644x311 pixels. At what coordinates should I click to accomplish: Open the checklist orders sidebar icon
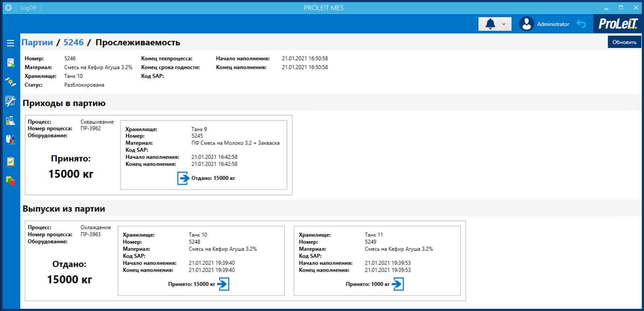[x=10, y=62]
